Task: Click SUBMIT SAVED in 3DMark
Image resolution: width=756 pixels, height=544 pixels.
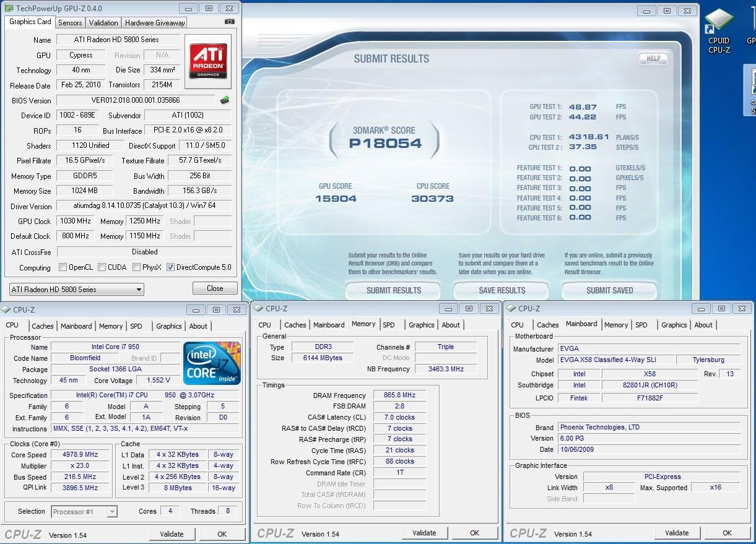Action: click(x=610, y=290)
